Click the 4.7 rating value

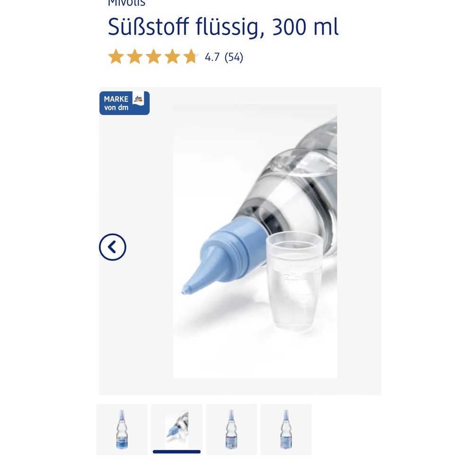212,57
